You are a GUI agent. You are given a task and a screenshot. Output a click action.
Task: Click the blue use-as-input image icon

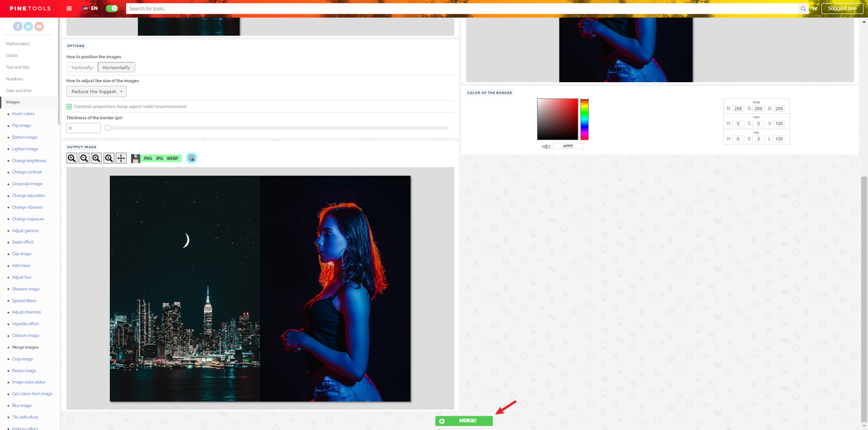coord(192,158)
